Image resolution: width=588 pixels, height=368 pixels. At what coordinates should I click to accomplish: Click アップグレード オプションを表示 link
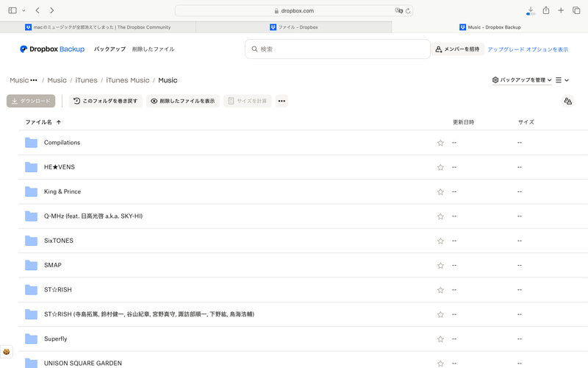[528, 49]
